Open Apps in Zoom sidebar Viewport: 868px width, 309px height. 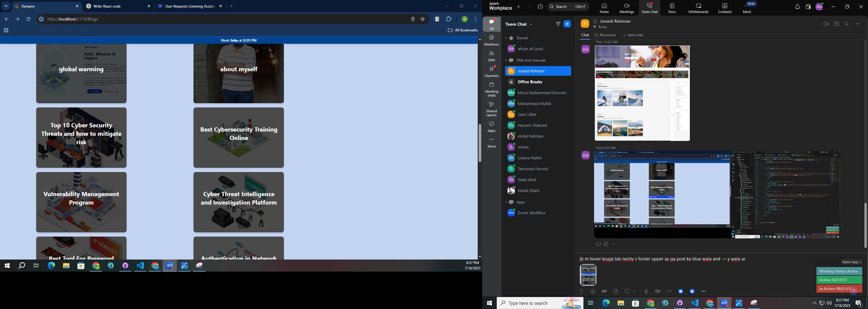[492, 127]
